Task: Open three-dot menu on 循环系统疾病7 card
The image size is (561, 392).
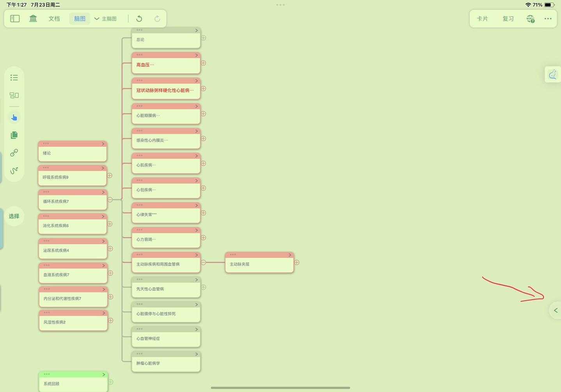Action: [46, 192]
